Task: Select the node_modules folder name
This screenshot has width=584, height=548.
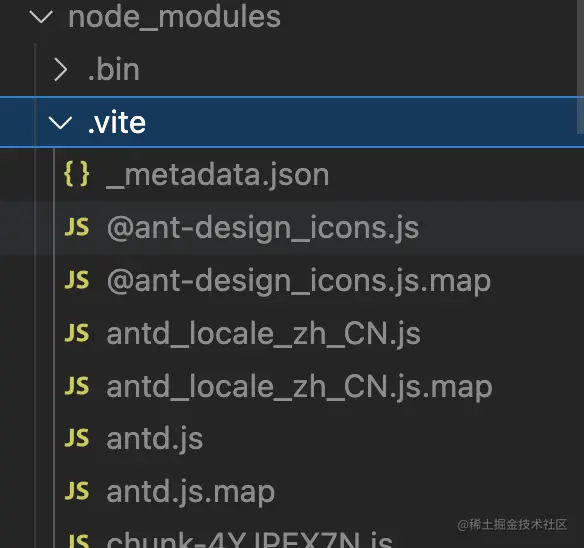Action: pyautogui.click(x=174, y=17)
